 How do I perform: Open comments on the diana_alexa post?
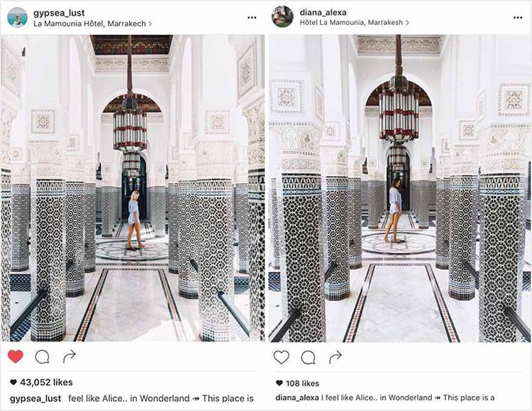tap(308, 358)
